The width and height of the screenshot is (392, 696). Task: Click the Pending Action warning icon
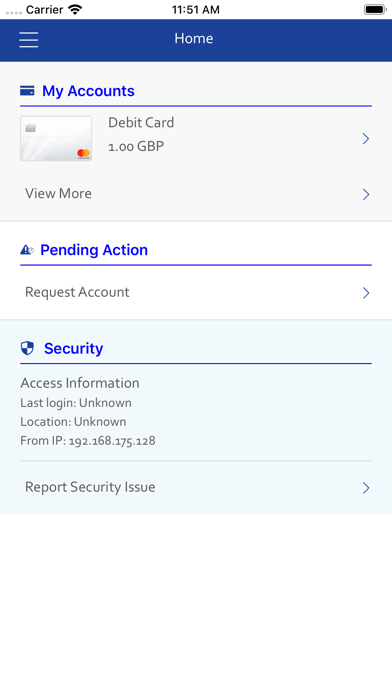tap(27, 250)
